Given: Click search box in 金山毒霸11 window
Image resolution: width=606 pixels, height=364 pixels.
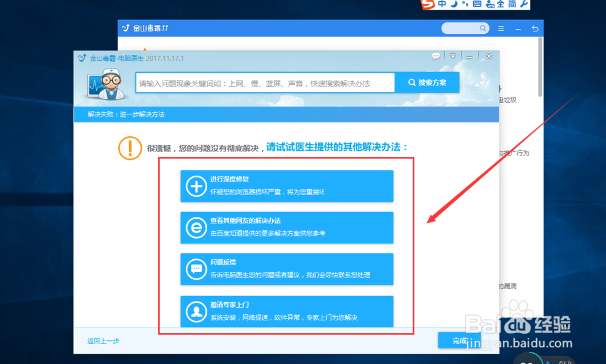Looking at the screenshot, I should click(465, 28).
